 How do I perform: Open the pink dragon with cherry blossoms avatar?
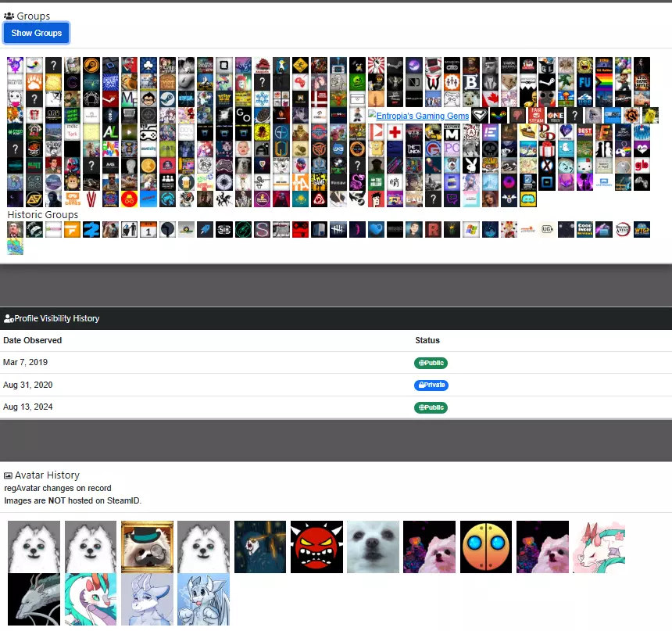click(x=599, y=547)
